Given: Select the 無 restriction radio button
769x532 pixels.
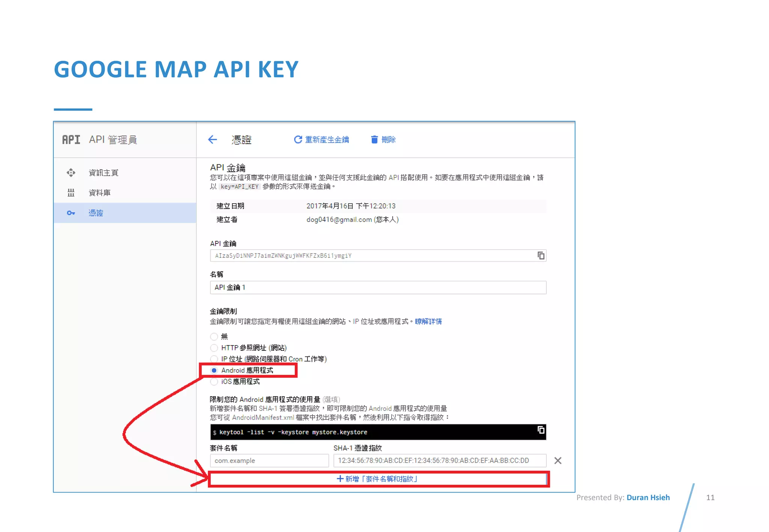Looking at the screenshot, I should click(214, 337).
